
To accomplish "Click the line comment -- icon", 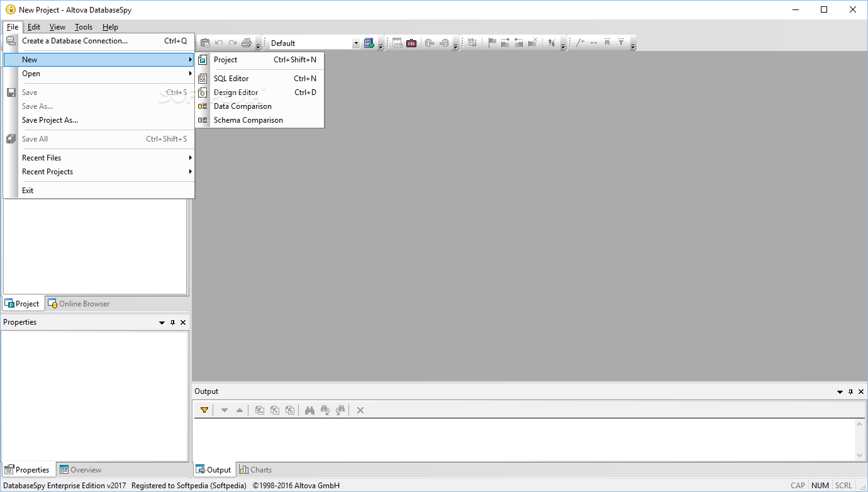I will (594, 43).
